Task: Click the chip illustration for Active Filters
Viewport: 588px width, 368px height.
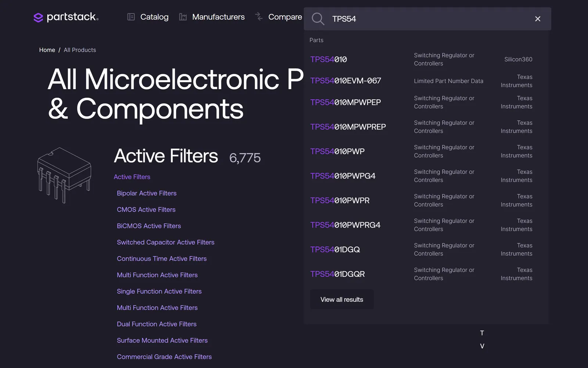Action: [64, 175]
